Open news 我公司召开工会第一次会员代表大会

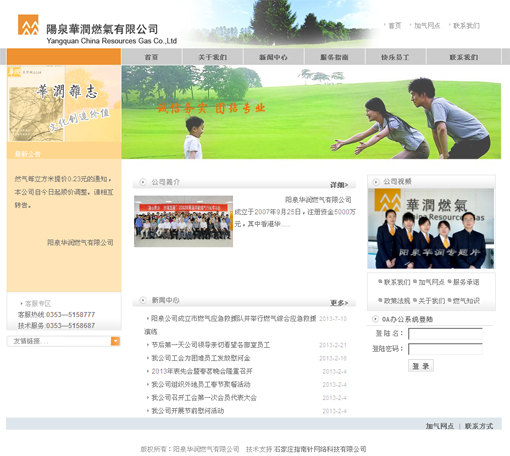[x=204, y=398]
